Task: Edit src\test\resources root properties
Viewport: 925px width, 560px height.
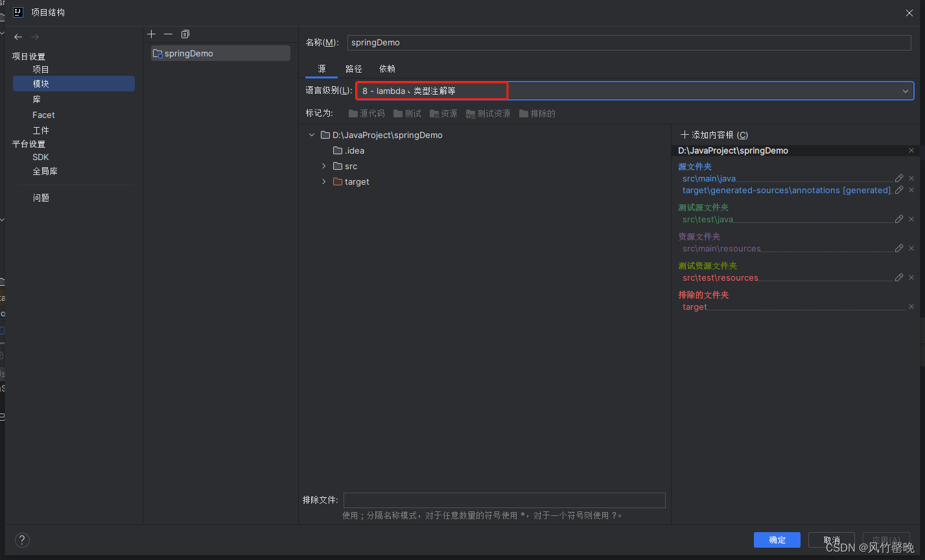Action: pos(899,277)
